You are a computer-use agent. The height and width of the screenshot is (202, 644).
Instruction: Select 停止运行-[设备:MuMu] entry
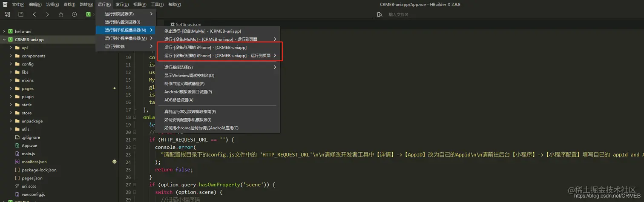(x=218, y=31)
